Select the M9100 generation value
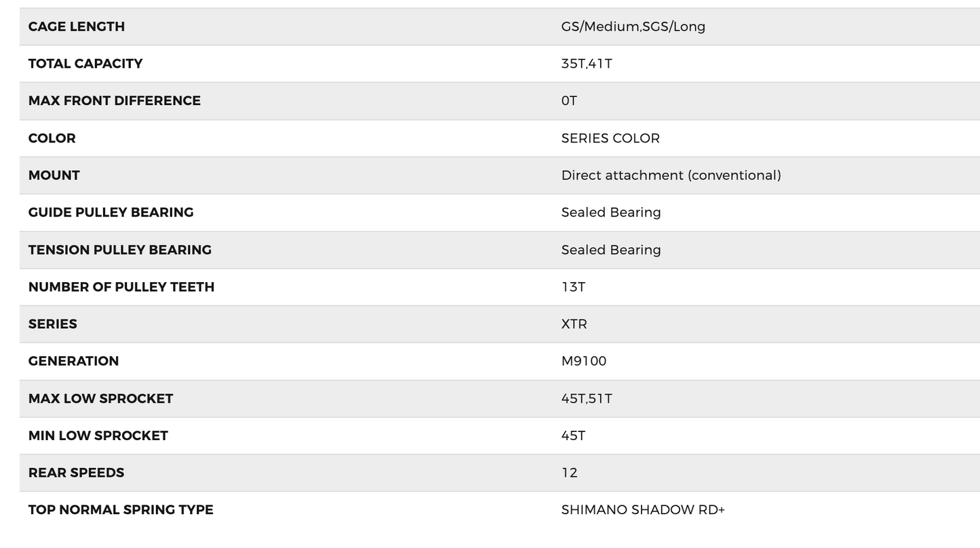This screenshot has width=980, height=548. [584, 361]
